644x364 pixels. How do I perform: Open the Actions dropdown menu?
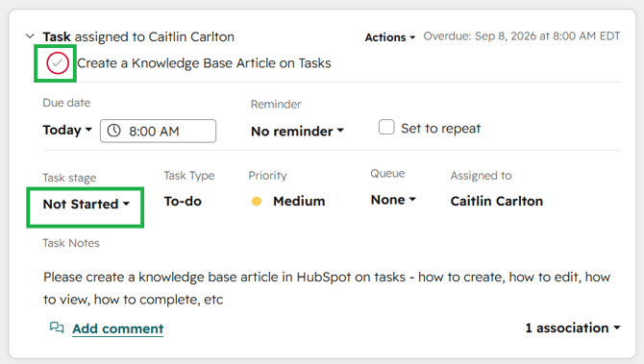390,37
